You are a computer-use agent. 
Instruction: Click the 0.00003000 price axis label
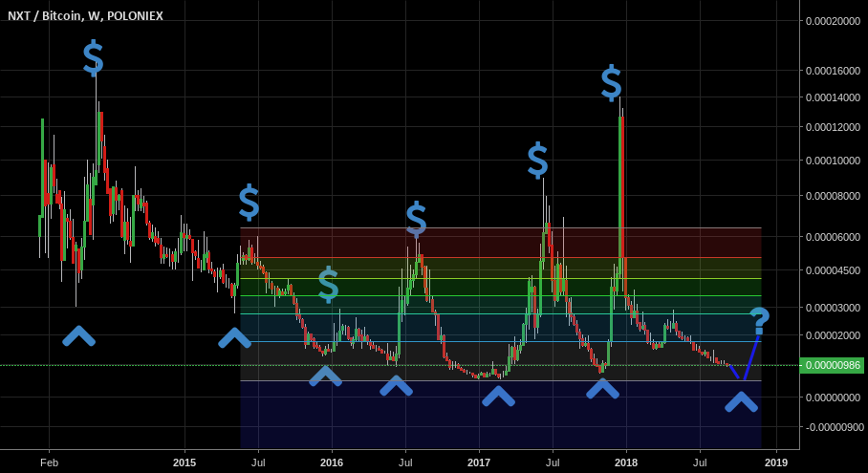tap(834, 308)
